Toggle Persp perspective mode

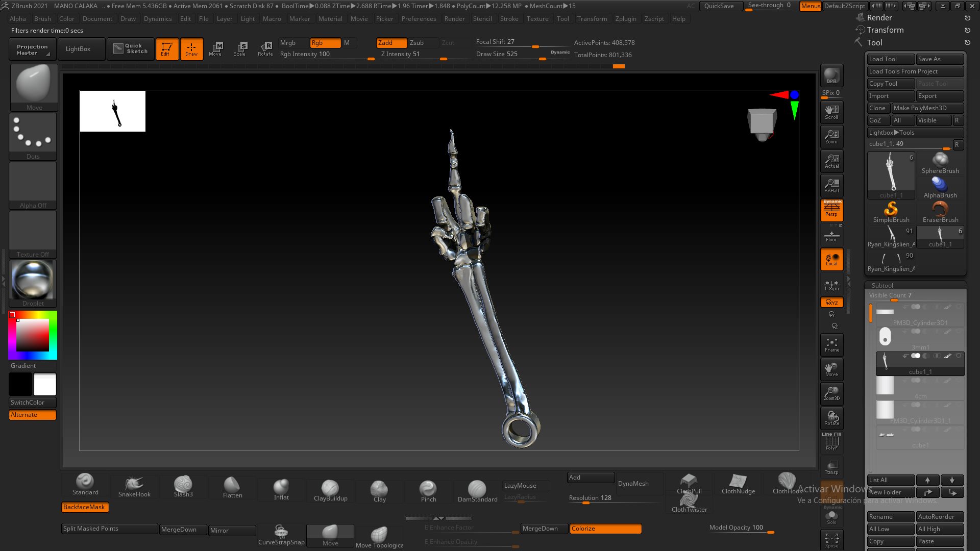[831, 210]
